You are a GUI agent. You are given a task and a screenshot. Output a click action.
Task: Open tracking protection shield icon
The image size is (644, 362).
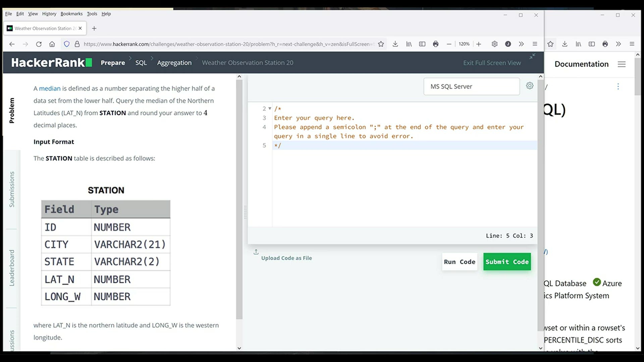(67, 44)
